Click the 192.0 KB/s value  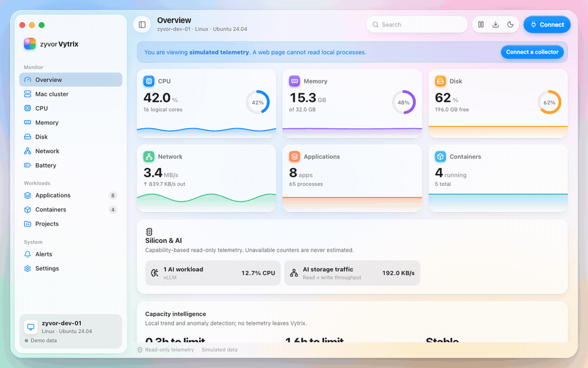coord(398,273)
